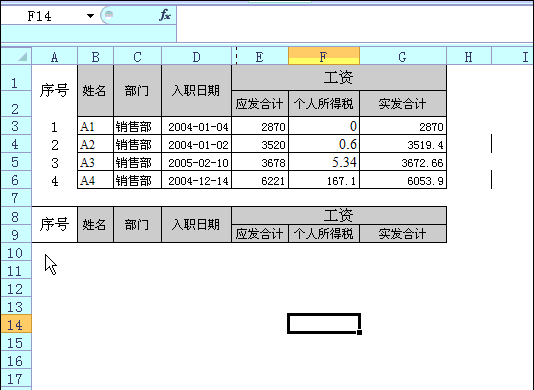Click salary cell 6221
This screenshot has width=534, height=390.
click(x=260, y=180)
